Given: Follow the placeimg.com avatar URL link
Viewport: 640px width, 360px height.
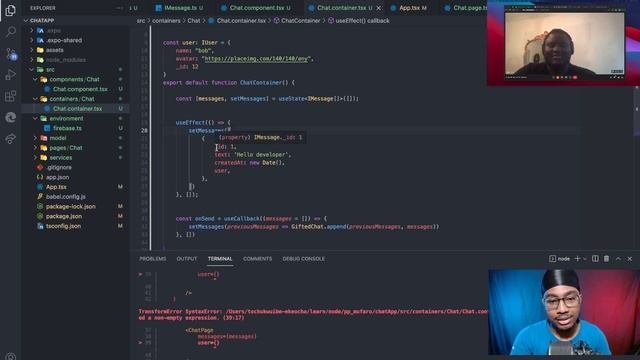Looking at the screenshot, I should click(257, 59).
